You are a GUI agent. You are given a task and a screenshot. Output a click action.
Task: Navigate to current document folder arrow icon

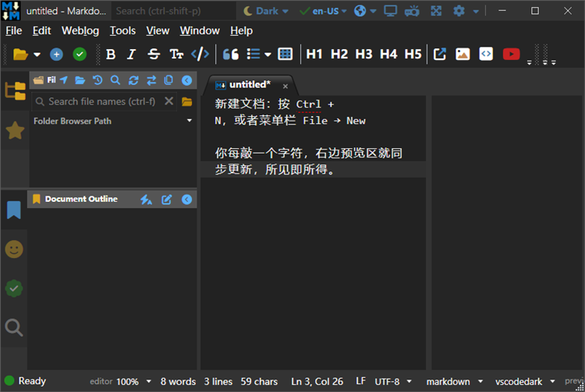[64, 80]
